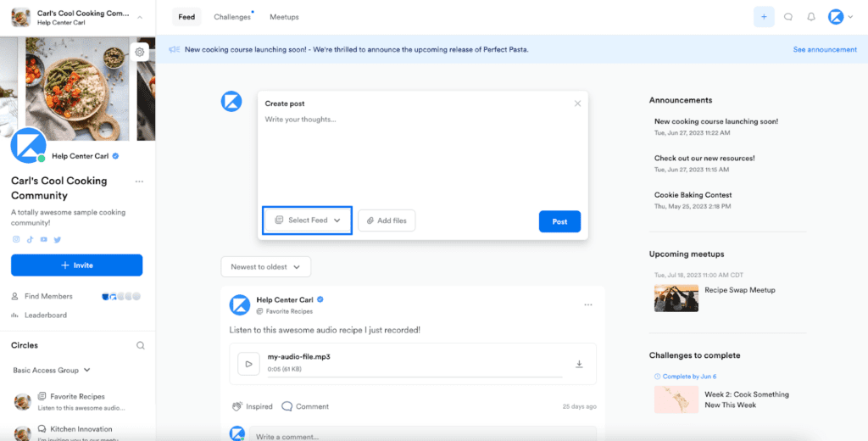Click the plus icon in top bar
Image resolution: width=868 pixels, height=441 pixels.
(x=764, y=17)
